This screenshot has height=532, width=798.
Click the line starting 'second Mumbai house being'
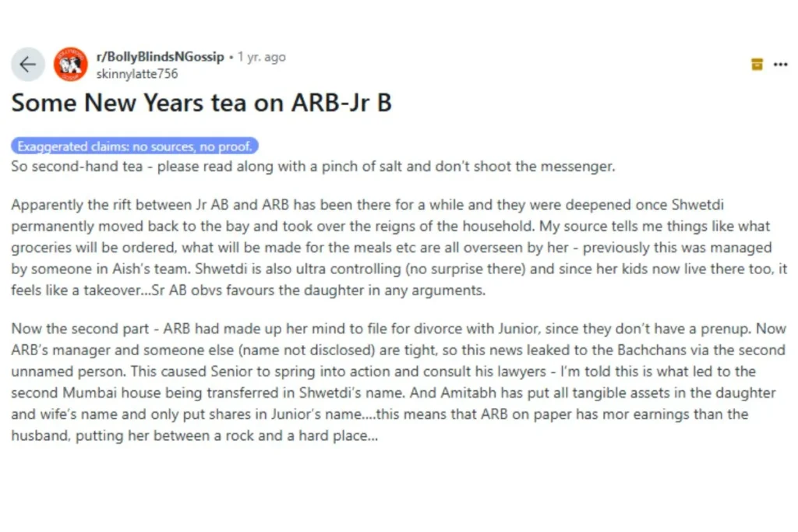[394, 393]
